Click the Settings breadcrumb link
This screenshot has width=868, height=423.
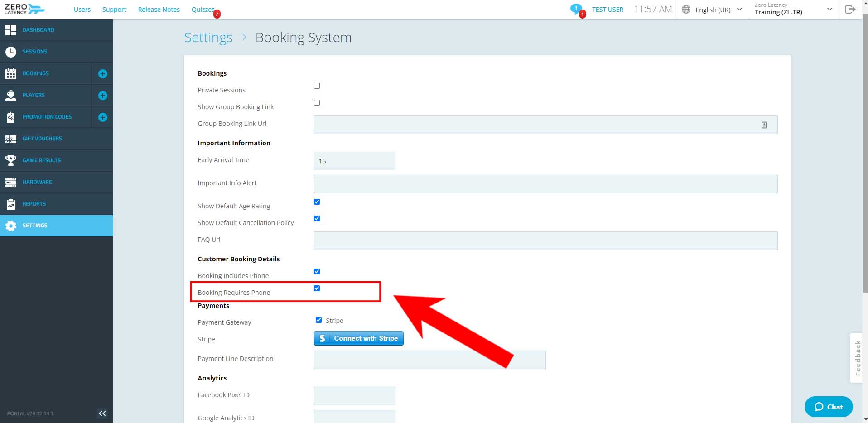tap(208, 38)
